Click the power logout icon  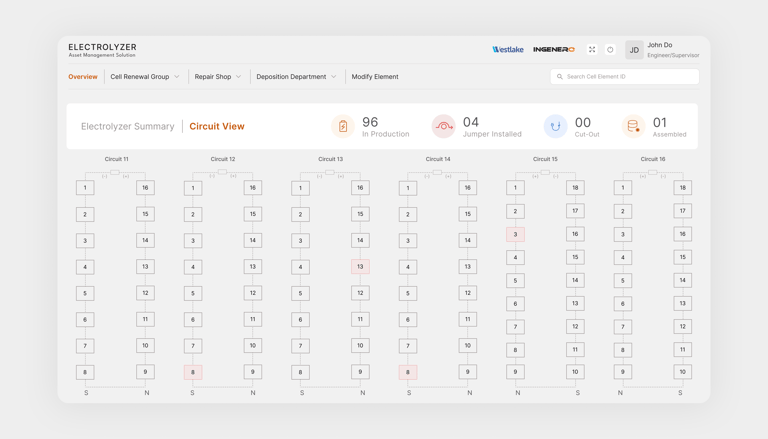click(610, 49)
